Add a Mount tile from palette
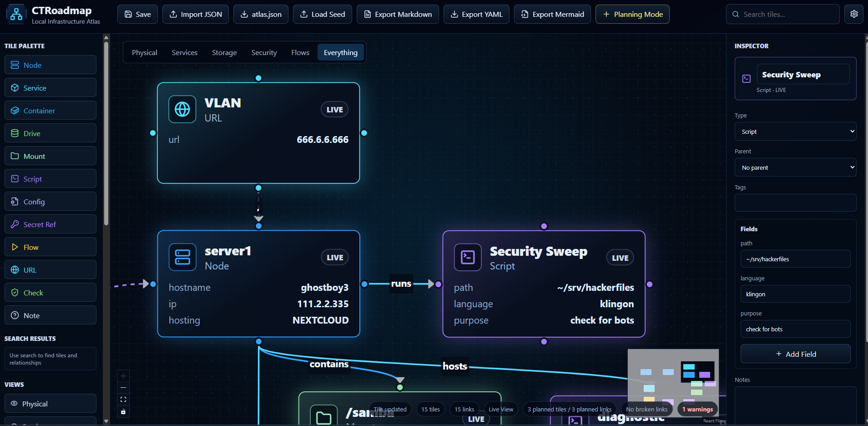Image resolution: width=868 pixels, height=426 pixels. pos(50,156)
